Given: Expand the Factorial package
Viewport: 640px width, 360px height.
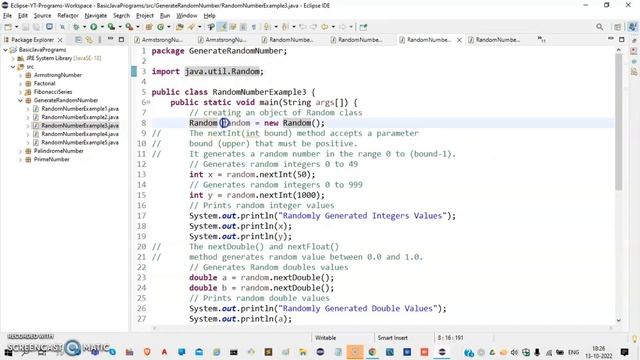Looking at the screenshot, I should pyautogui.click(x=20, y=84).
